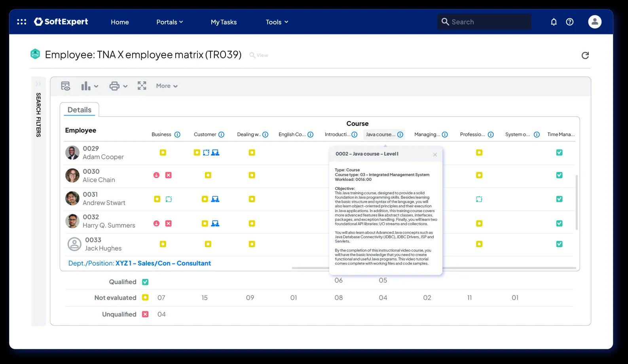Close the Java course Level I popup
This screenshot has height=364, width=628.
(x=435, y=155)
